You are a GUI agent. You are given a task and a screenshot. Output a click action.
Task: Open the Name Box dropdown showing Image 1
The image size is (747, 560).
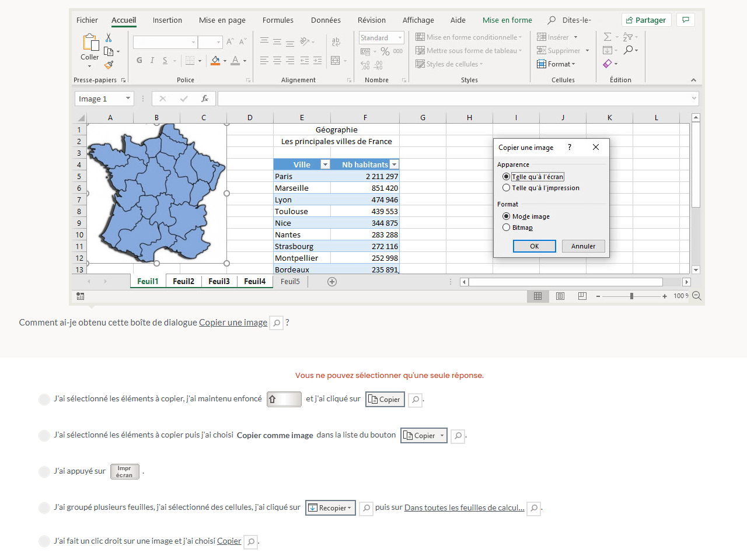(x=128, y=99)
